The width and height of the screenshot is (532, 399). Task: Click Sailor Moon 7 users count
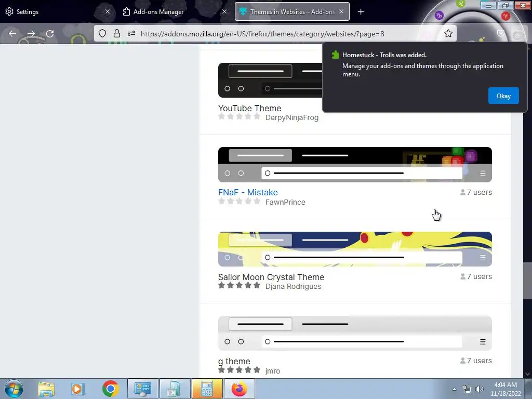pos(476,276)
